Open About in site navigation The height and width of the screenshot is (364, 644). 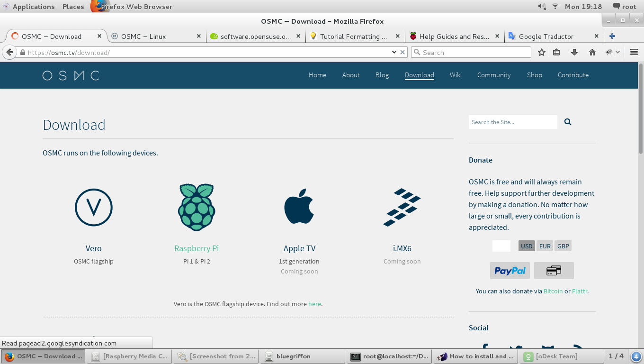pyautogui.click(x=351, y=75)
